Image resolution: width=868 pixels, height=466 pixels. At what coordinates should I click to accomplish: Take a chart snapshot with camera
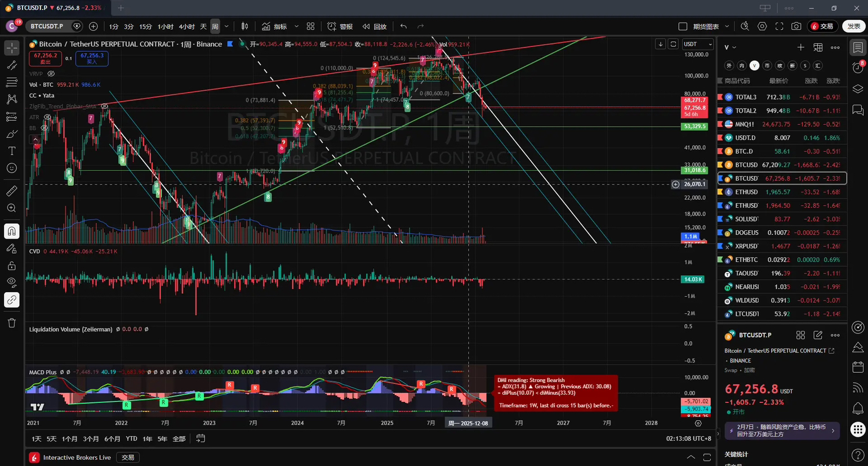796,26
